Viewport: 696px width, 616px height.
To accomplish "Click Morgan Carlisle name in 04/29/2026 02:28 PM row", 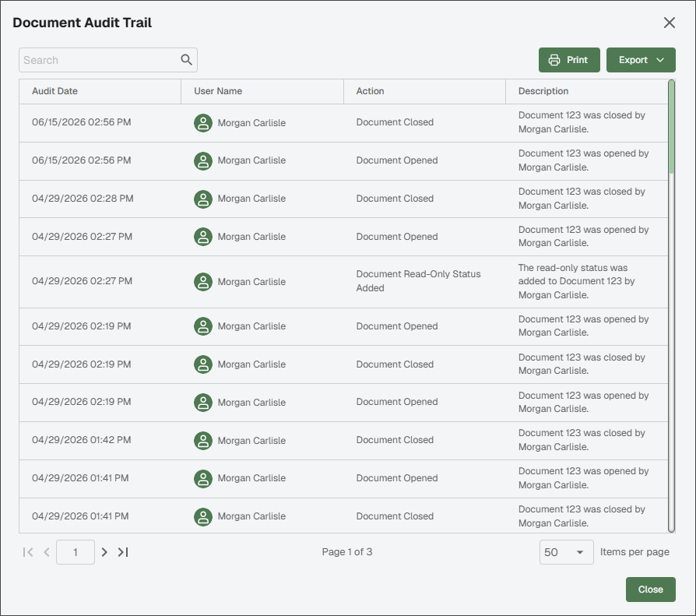I will tap(251, 199).
